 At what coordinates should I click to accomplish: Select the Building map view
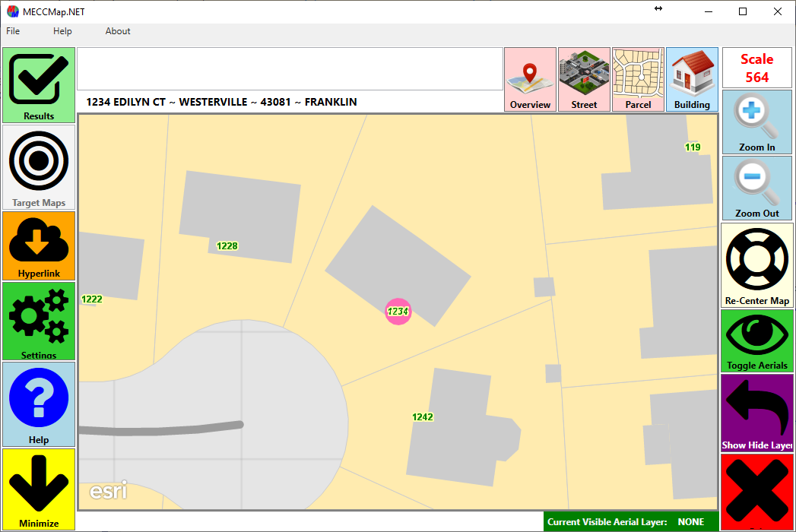(x=692, y=80)
